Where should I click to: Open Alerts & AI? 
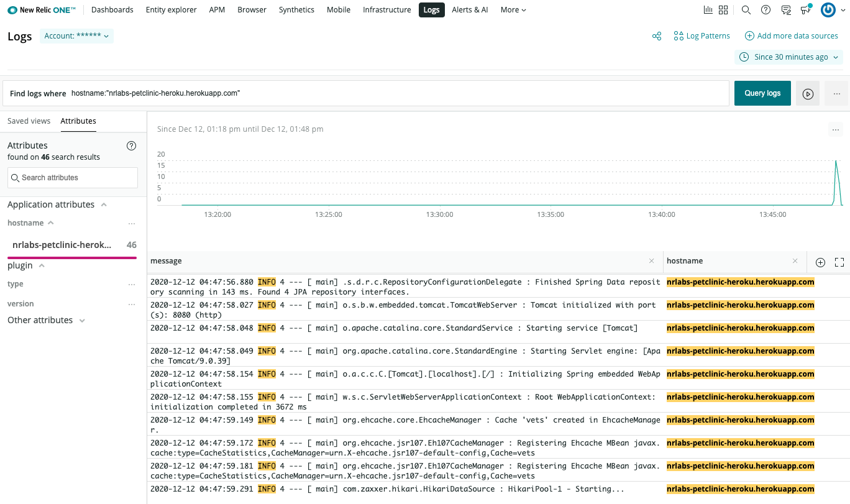tap(470, 10)
